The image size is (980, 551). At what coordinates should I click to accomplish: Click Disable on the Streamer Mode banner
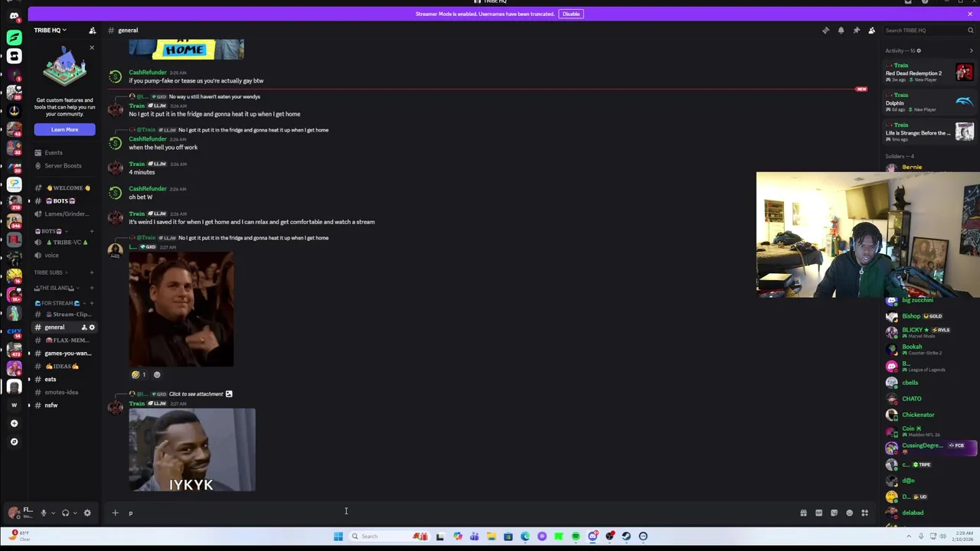click(571, 14)
